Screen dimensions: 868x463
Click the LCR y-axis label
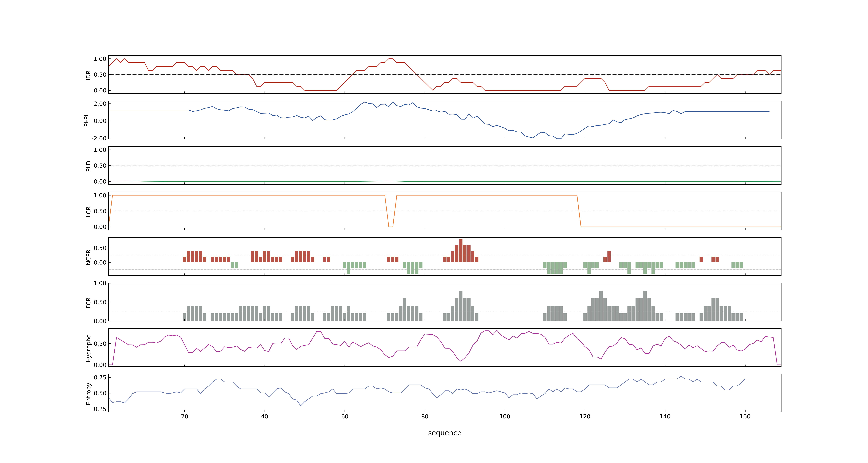[88, 211]
